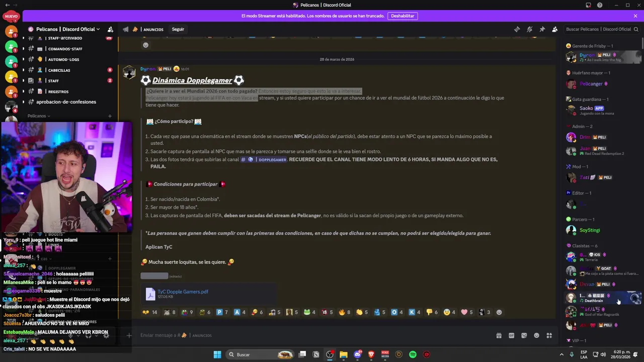
Task: Click the invite people icon beside server name
Action: [x=110, y=29]
